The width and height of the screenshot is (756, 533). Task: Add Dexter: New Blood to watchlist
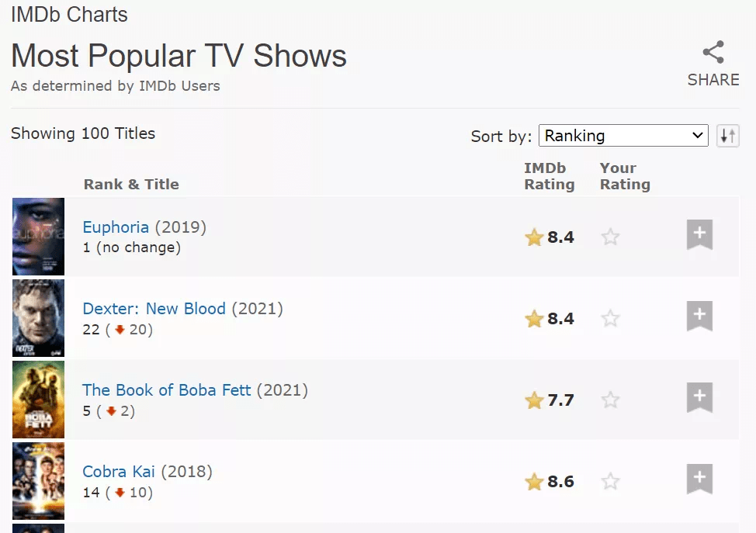[x=699, y=316]
